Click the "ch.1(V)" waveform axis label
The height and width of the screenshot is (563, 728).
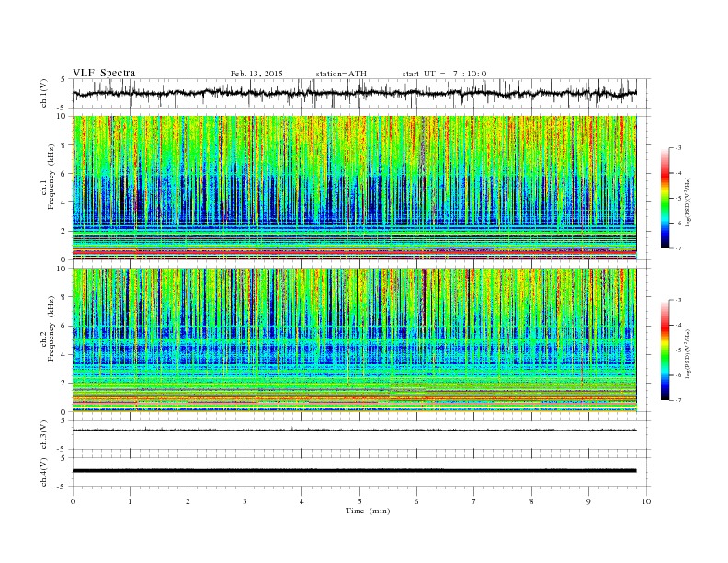[x=44, y=93]
